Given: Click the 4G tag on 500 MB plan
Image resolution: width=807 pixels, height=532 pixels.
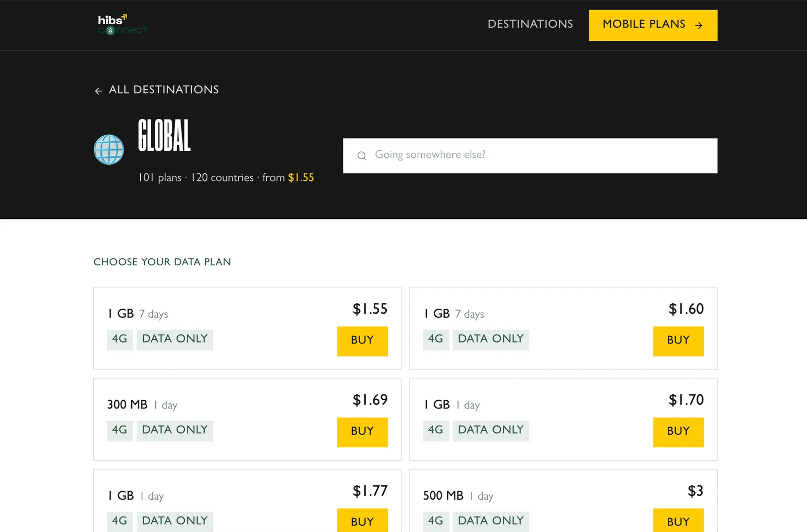Looking at the screenshot, I should point(436,521).
